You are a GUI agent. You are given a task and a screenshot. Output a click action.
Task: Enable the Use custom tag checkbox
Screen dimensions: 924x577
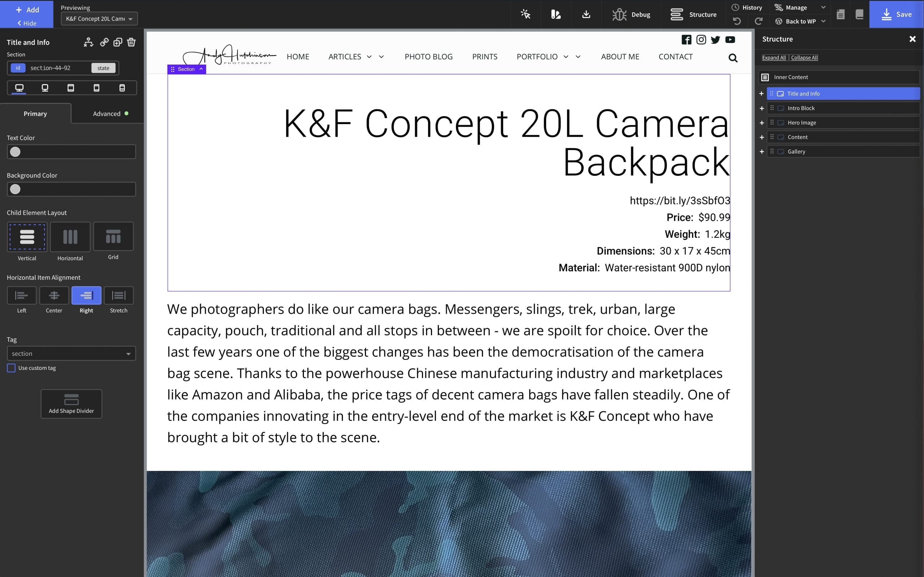pyautogui.click(x=12, y=368)
